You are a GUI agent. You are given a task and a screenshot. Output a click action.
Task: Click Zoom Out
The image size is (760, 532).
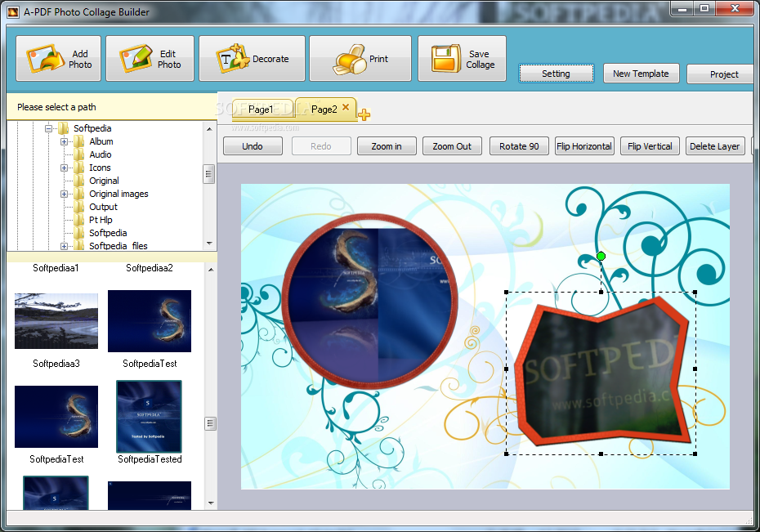tap(452, 146)
